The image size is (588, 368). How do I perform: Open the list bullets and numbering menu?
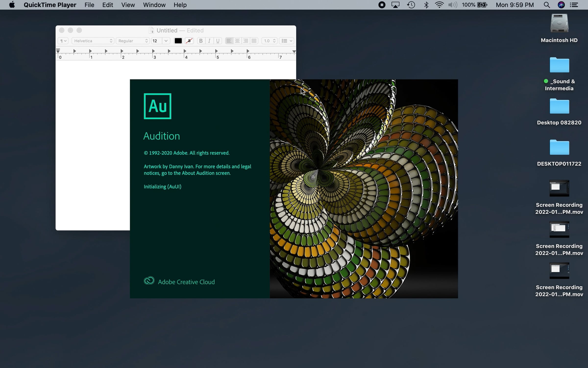coord(287,41)
